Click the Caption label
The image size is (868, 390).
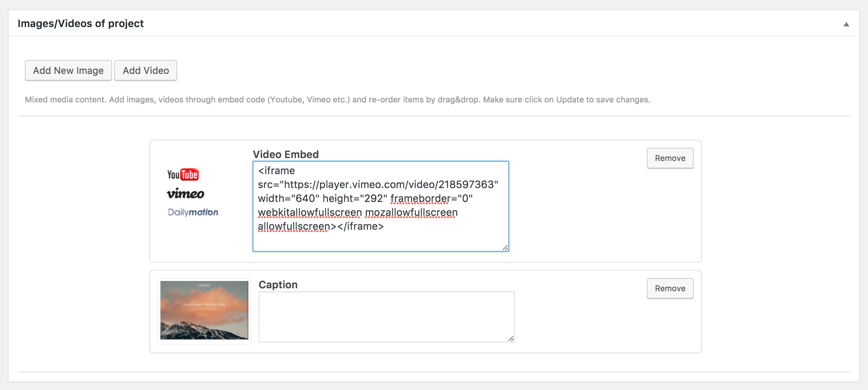click(x=278, y=285)
